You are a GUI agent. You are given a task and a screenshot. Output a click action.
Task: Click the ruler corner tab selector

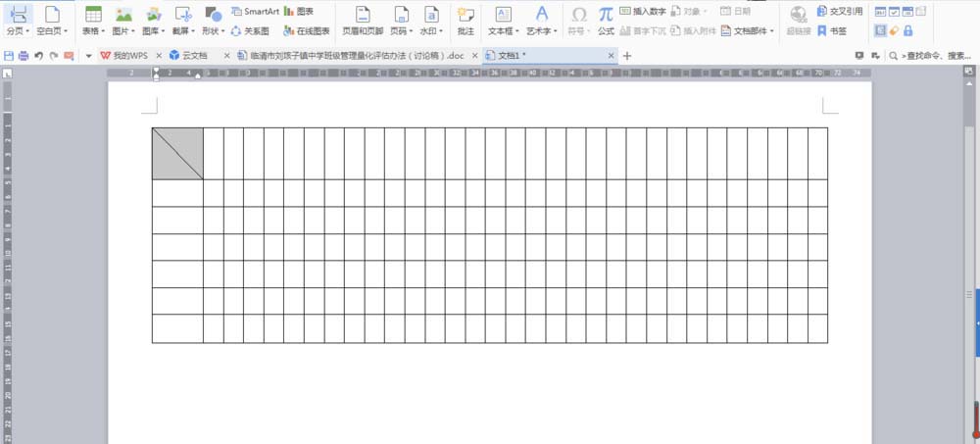pyautogui.click(x=8, y=74)
